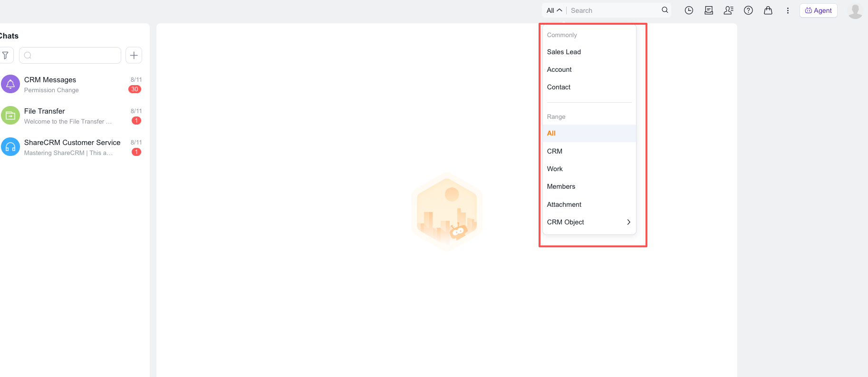This screenshot has width=868, height=377.
Task: Open the shopping bag icon
Action: (x=768, y=10)
